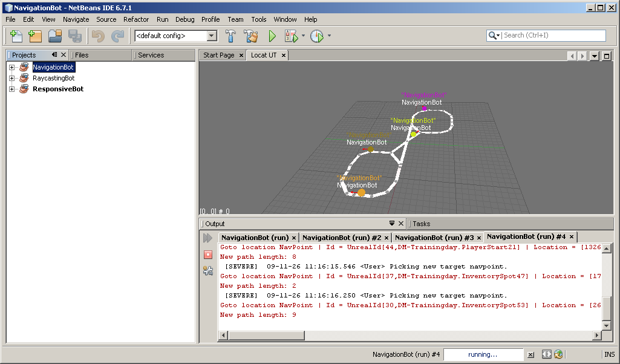Image resolution: width=620 pixels, height=364 pixels.
Task: Click Clean and Build Main Project icon
Action: point(250,36)
